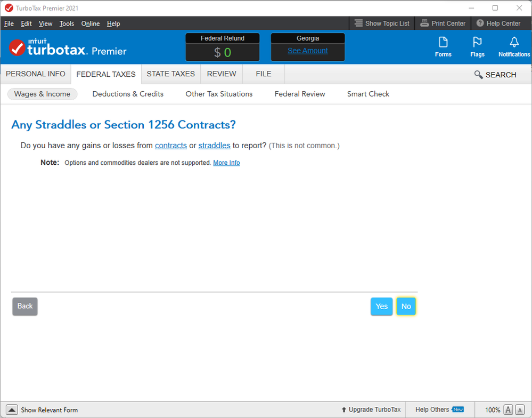532x418 pixels.
Task: Select Smart Check section
Action: coord(368,94)
